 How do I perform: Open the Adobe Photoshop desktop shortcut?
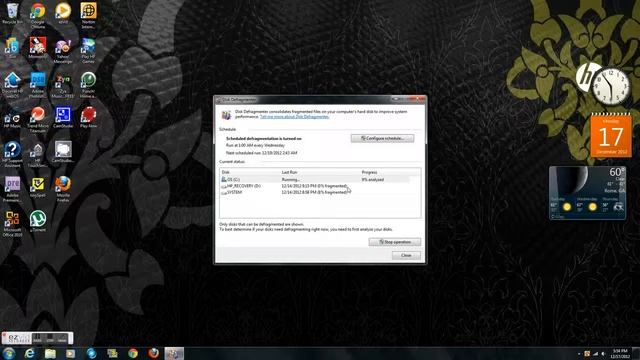(x=38, y=85)
